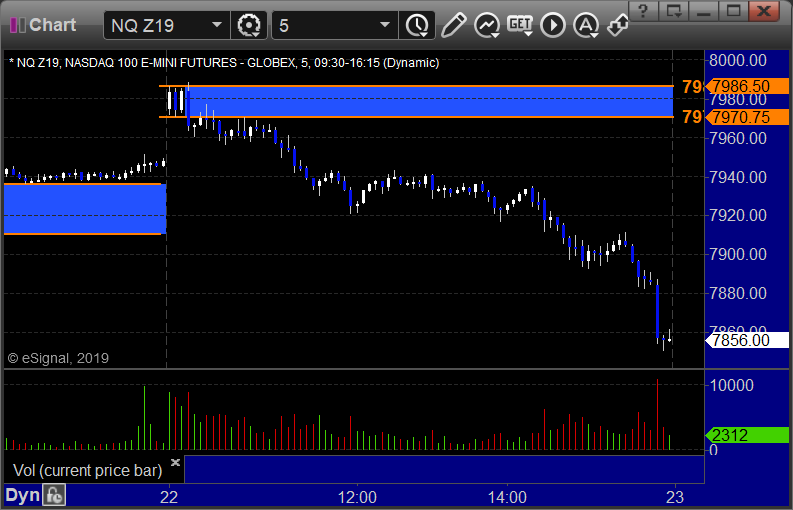Click the 7880.00 price axis label
Image resolution: width=793 pixels, height=510 pixels.
click(x=738, y=293)
